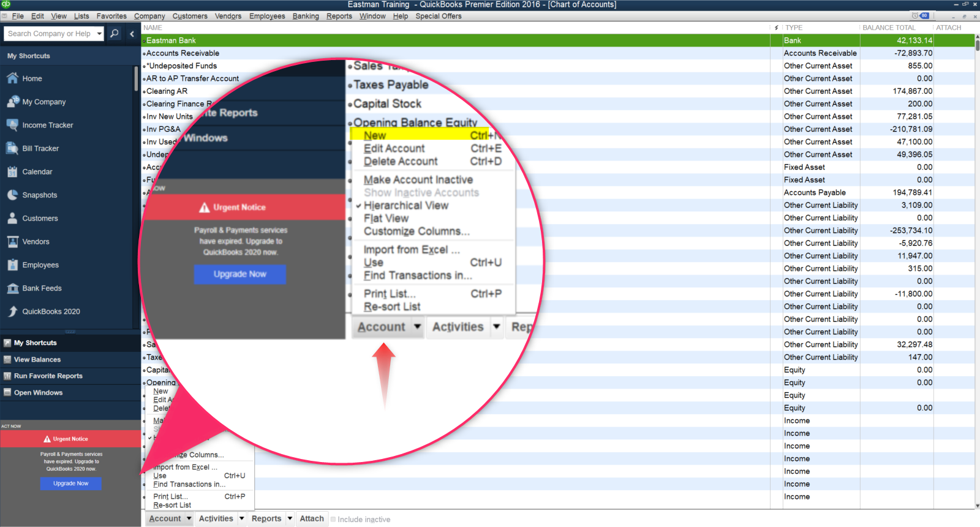The height and width of the screenshot is (527, 980).
Task: Open the Reports dropdown at window bottom
Action: tap(271, 518)
